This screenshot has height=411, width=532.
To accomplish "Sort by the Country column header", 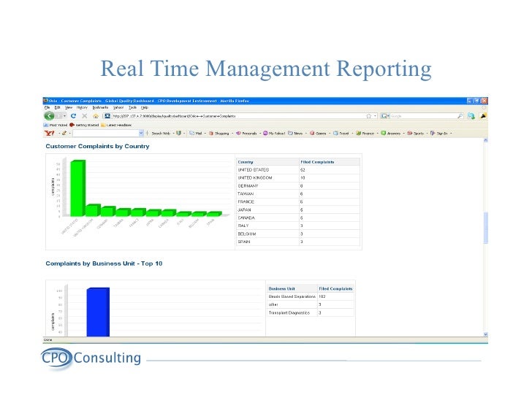I will tap(267, 162).
